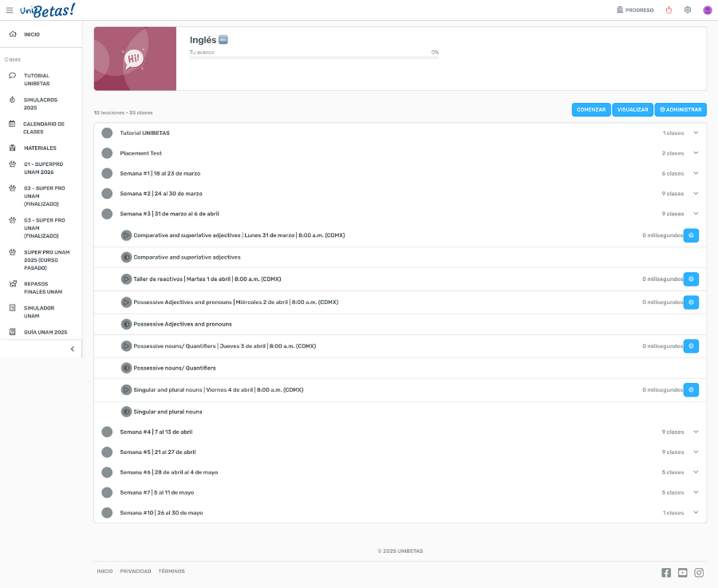Toggle the Semana #1 completion circle
Image resolution: width=718 pixels, height=588 pixels.
coord(107,173)
